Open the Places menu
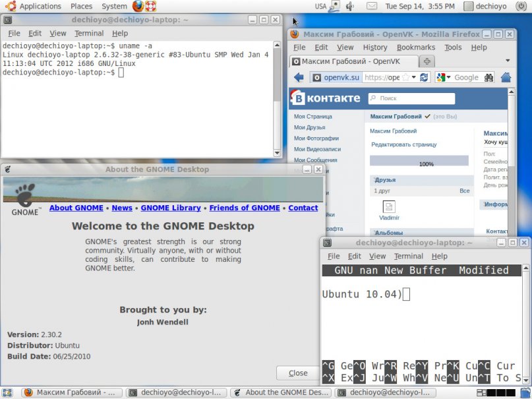This screenshot has height=399, width=532. point(82,6)
